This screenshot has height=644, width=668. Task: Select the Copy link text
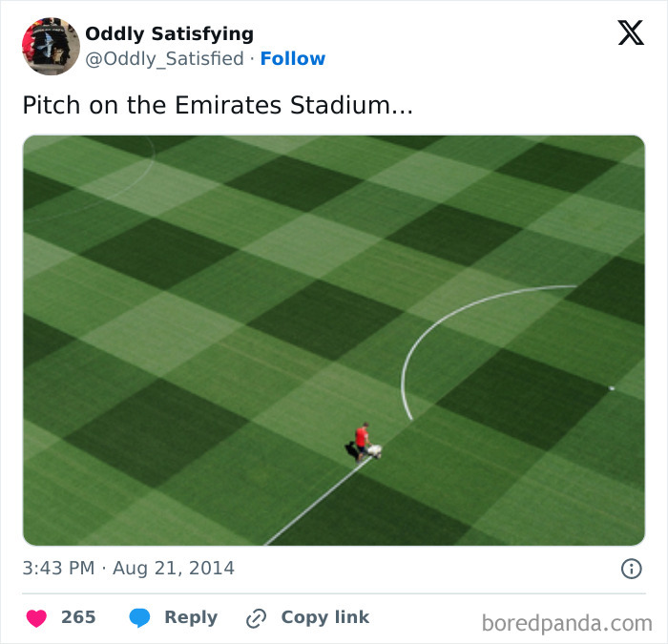point(324,618)
